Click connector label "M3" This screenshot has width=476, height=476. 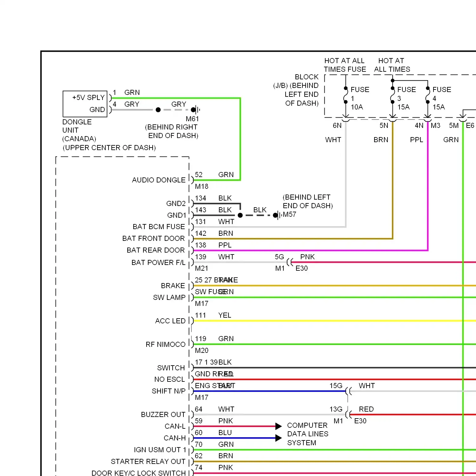coord(435,126)
